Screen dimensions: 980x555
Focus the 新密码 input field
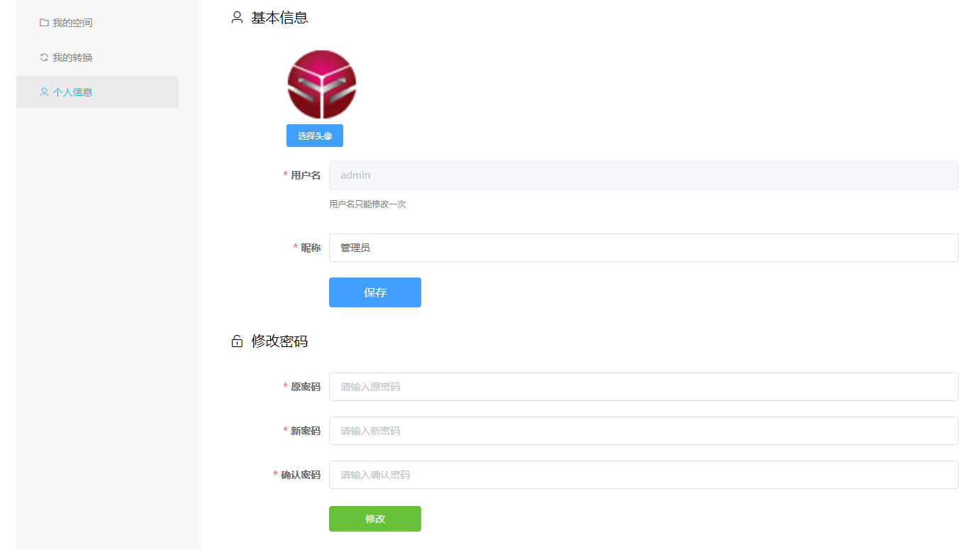pyautogui.click(x=644, y=431)
